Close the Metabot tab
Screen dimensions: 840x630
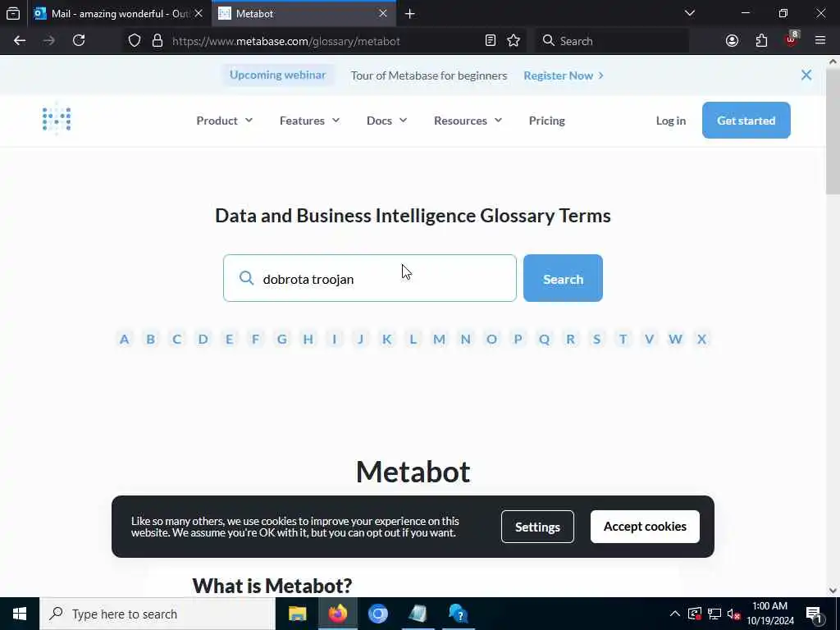pyautogui.click(x=383, y=13)
